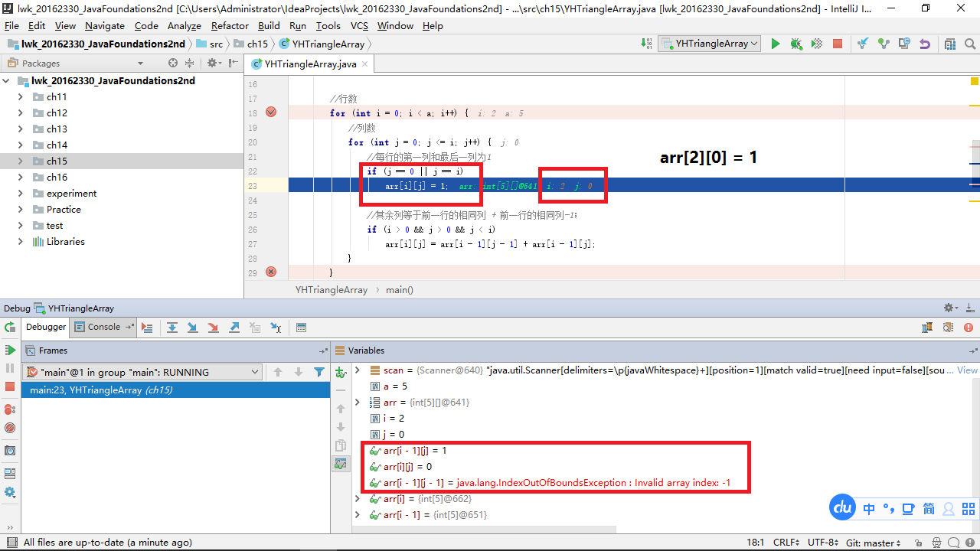Toggle mute breakpoints in debug sidebar
This screenshot has height=551, width=980.
(10, 428)
